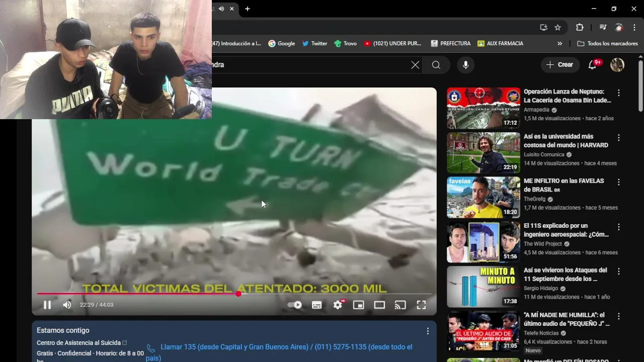Close the current browser tab
644x362 pixels.
232,9
